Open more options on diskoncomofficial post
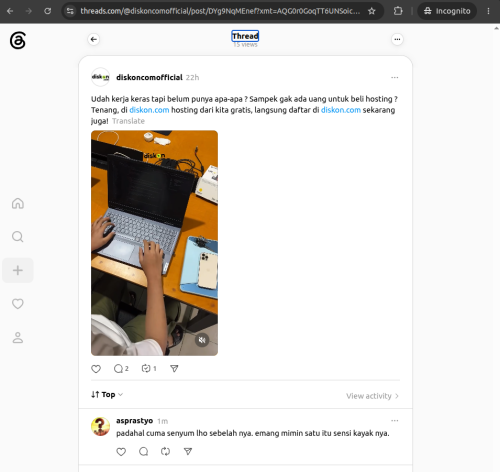The height and width of the screenshot is (472, 500). pyautogui.click(x=395, y=77)
